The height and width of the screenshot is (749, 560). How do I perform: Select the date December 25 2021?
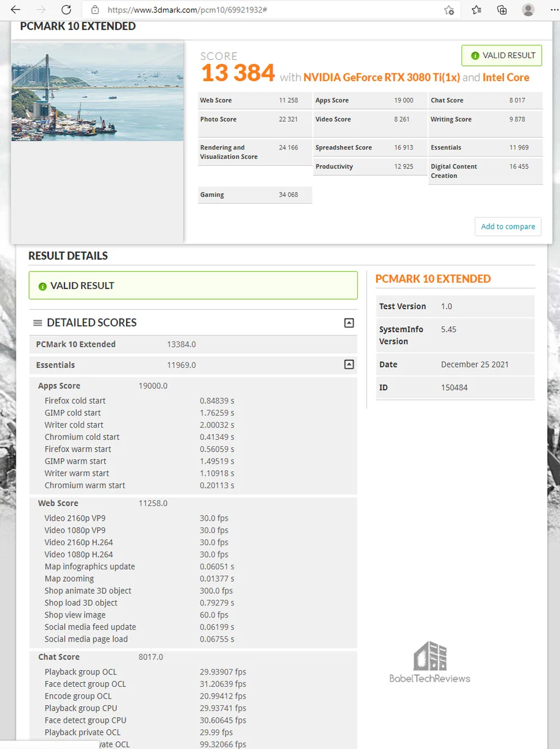(475, 364)
